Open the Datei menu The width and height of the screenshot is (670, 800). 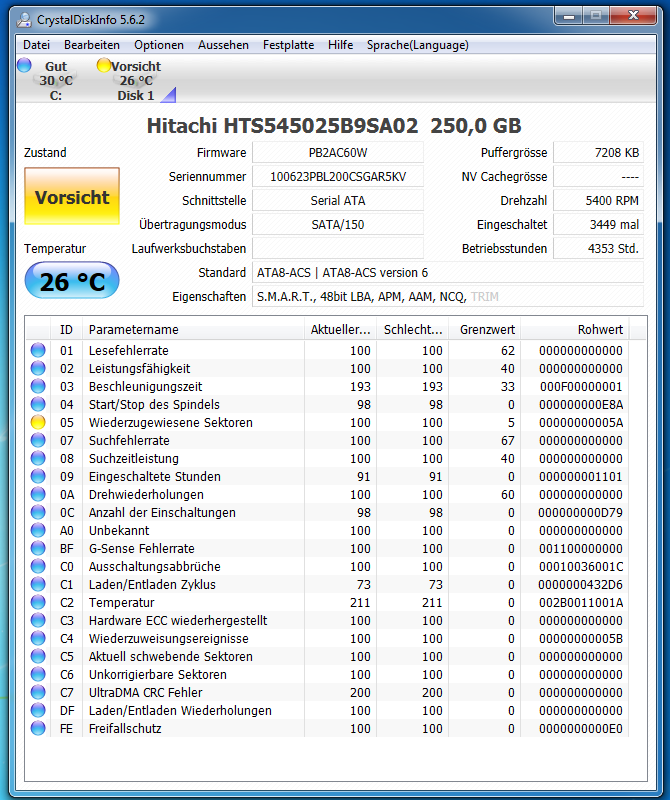[x=36, y=45]
